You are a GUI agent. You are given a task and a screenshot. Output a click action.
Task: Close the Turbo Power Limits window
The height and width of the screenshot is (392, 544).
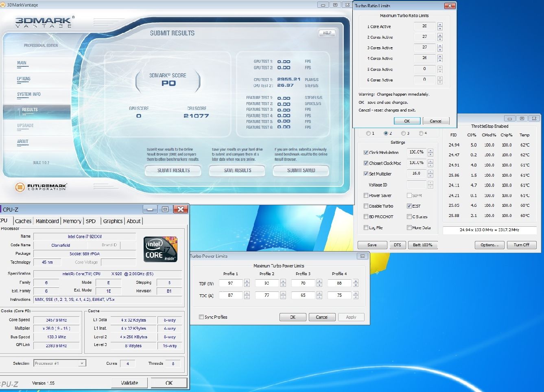[x=362, y=256]
